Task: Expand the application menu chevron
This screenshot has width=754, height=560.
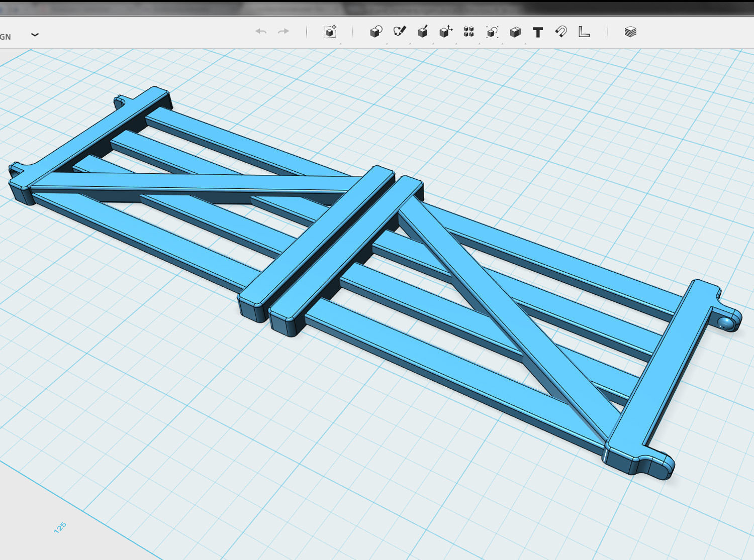Action: 35,35
